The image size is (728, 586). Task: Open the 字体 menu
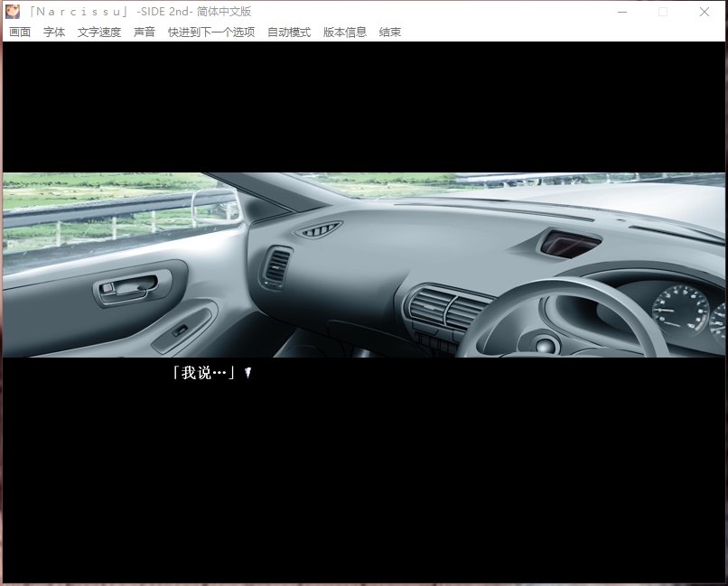point(54,32)
